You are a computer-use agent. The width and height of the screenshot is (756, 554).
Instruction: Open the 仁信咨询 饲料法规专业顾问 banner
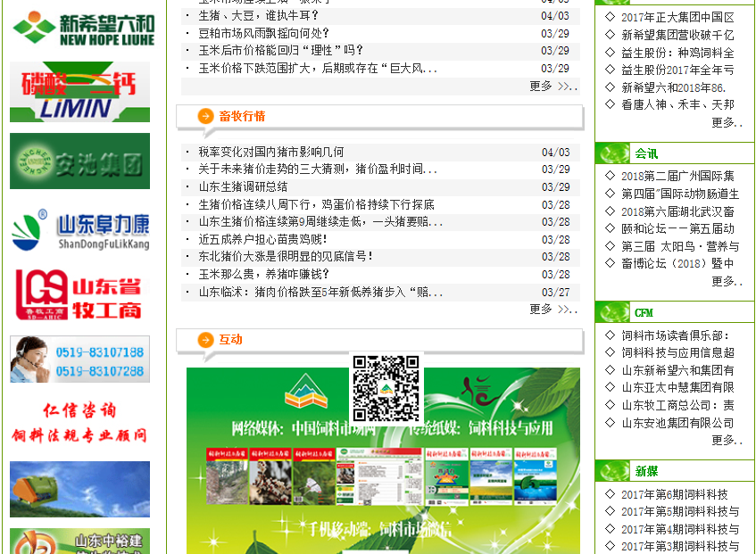click(x=79, y=423)
